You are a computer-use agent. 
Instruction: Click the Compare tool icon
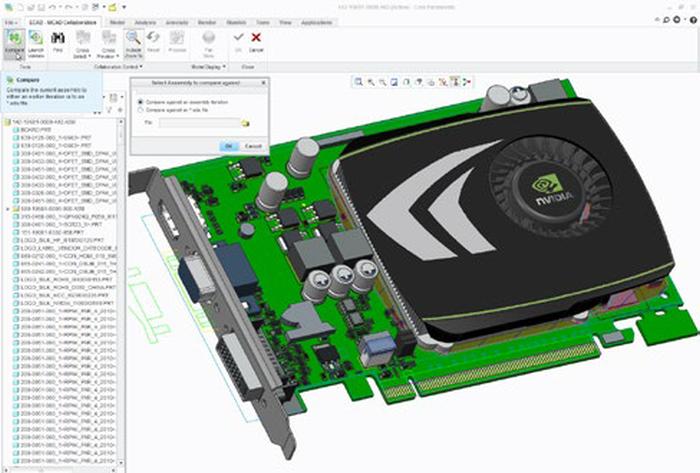tap(14, 40)
